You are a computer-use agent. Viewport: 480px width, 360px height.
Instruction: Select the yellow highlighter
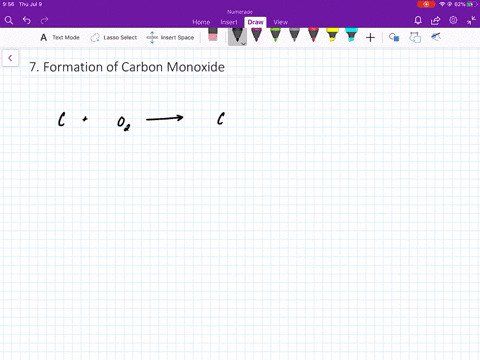pyautogui.click(x=332, y=35)
